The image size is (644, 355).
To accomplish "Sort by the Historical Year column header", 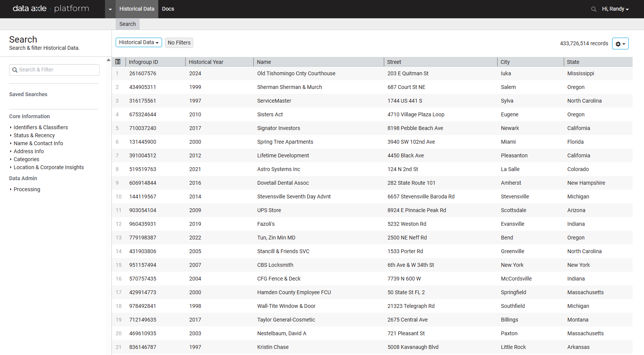I will point(206,62).
